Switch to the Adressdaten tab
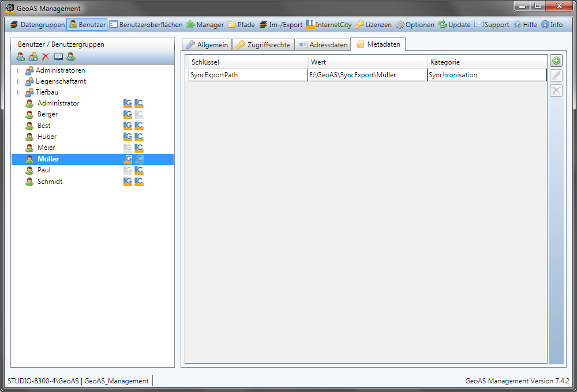Viewport: 577px width, 392px height. [x=323, y=45]
